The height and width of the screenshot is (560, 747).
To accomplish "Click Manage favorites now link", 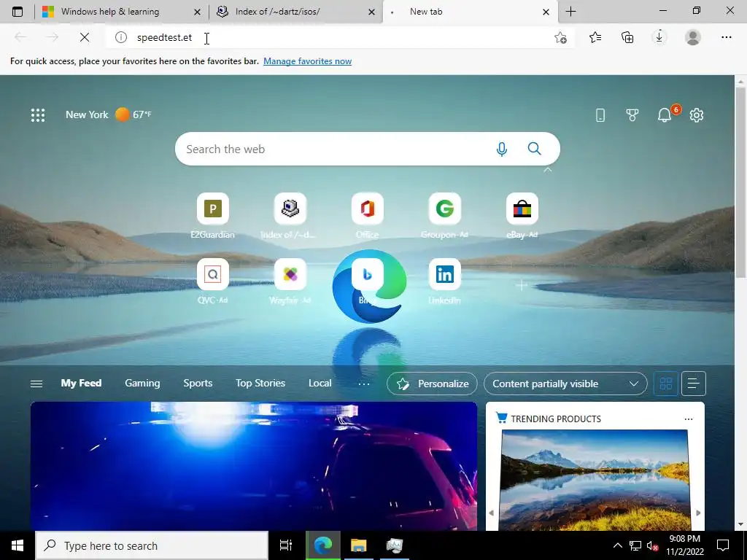I will pyautogui.click(x=307, y=61).
